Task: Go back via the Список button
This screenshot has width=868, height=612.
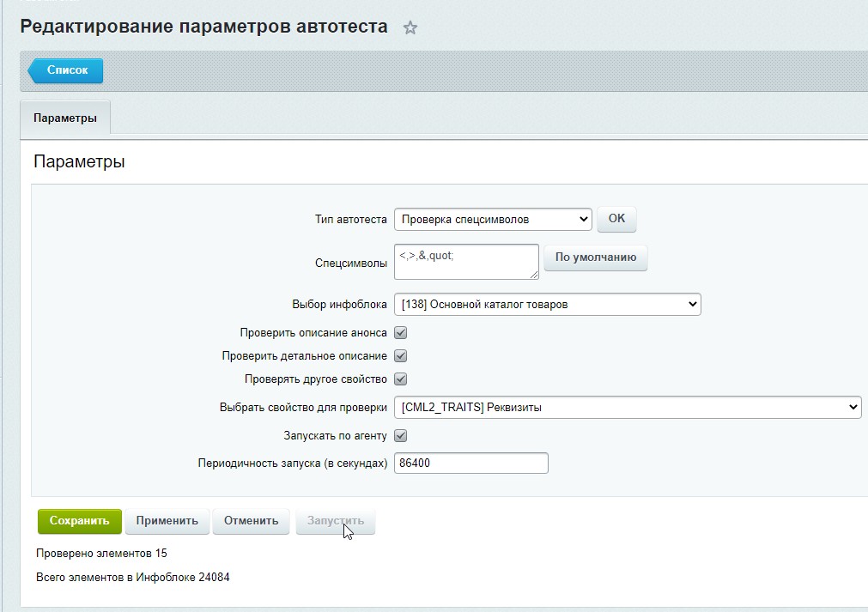Action: [x=66, y=70]
